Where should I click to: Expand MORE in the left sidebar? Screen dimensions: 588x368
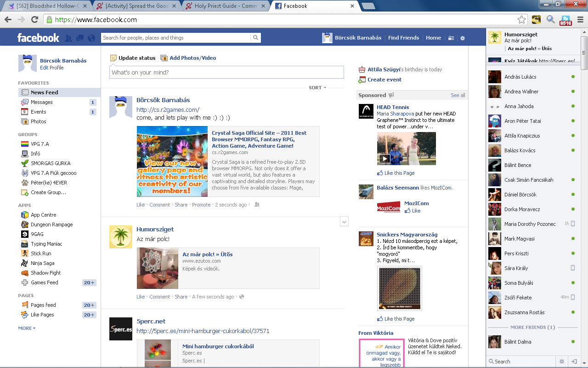point(27,328)
